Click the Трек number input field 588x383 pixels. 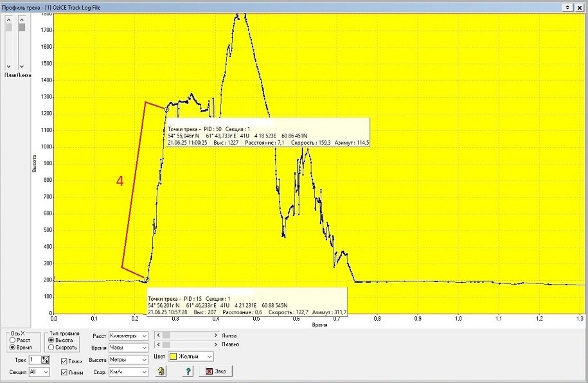[34, 360]
